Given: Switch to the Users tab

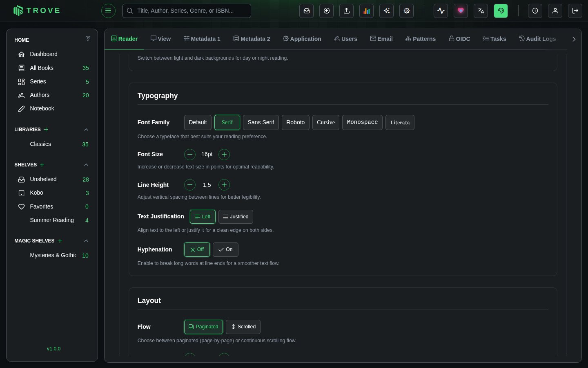Looking at the screenshot, I should [x=345, y=39].
